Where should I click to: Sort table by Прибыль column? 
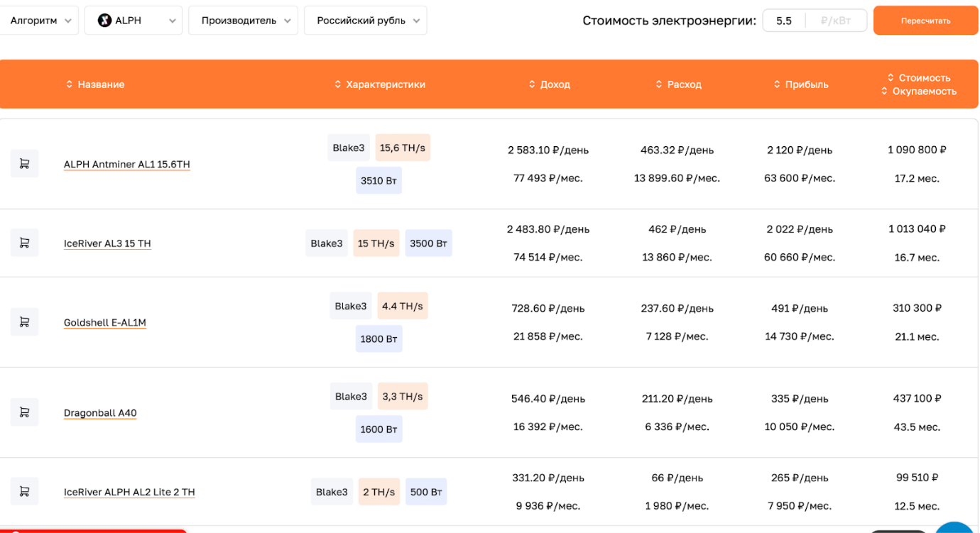tap(801, 84)
